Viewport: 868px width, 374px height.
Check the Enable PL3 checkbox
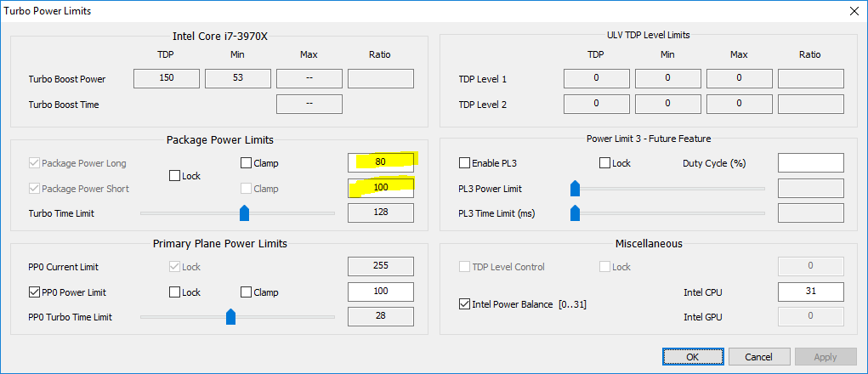(x=464, y=163)
